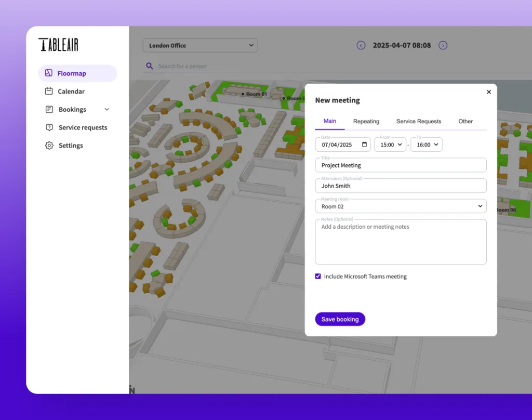
Task: Expand the Bookings sidebar chevron
Action: [x=107, y=109]
